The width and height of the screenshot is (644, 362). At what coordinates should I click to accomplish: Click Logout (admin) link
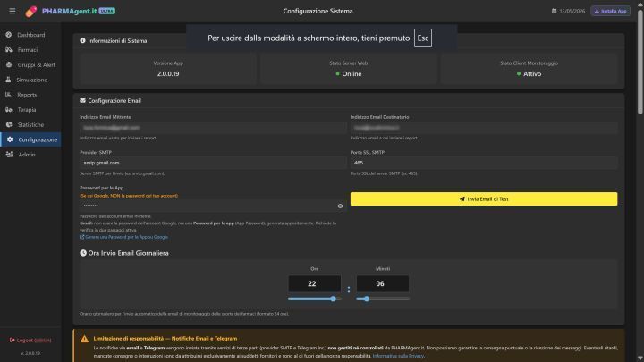pos(30,341)
